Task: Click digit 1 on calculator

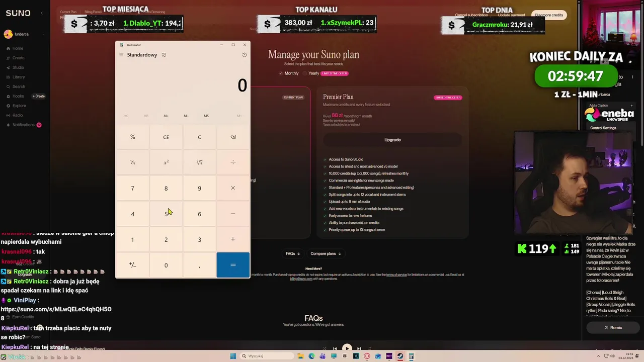Action: [x=133, y=239]
